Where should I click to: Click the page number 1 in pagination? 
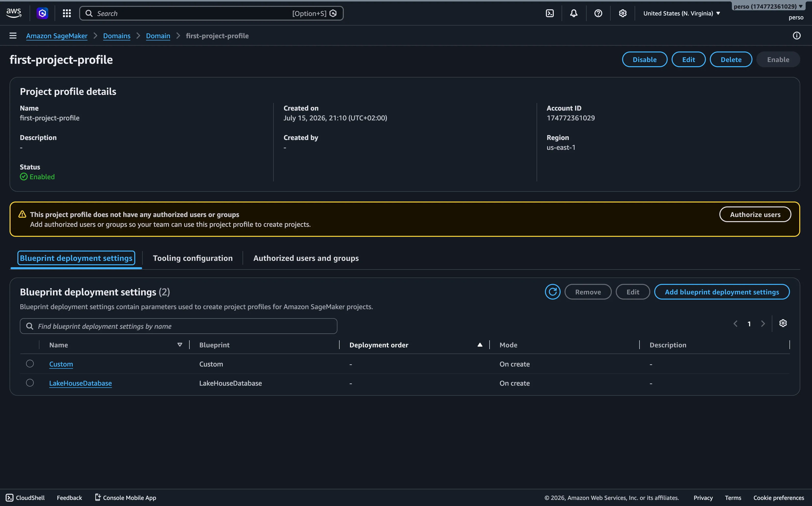(749, 324)
